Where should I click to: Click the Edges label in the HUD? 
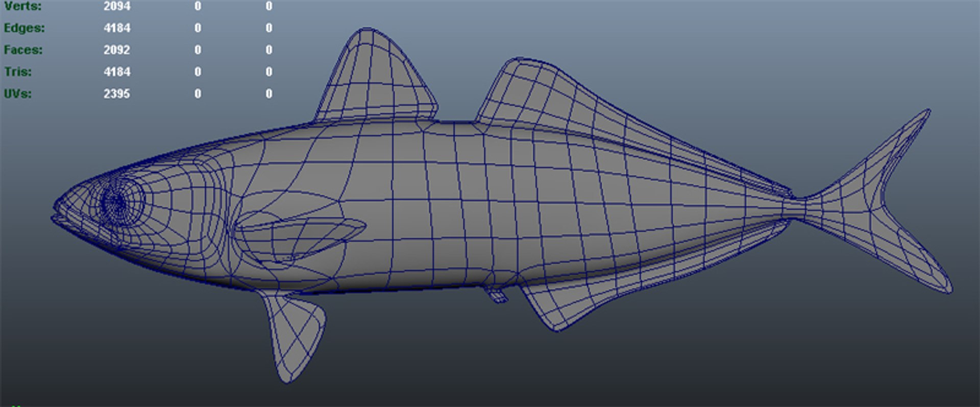click(24, 28)
